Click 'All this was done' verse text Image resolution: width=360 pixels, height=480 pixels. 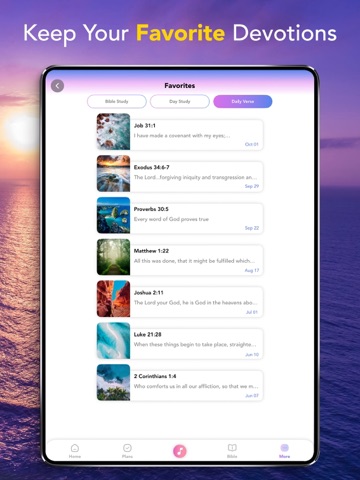click(x=195, y=261)
